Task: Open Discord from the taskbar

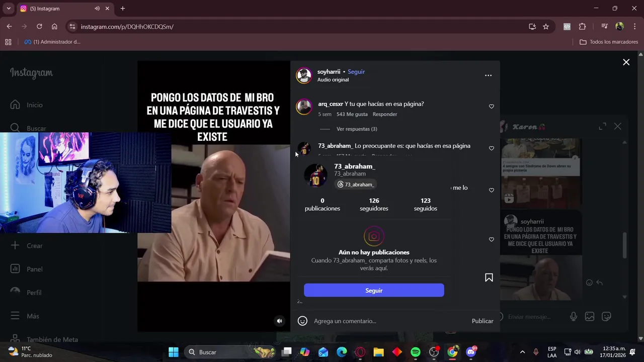Action: (x=471, y=352)
